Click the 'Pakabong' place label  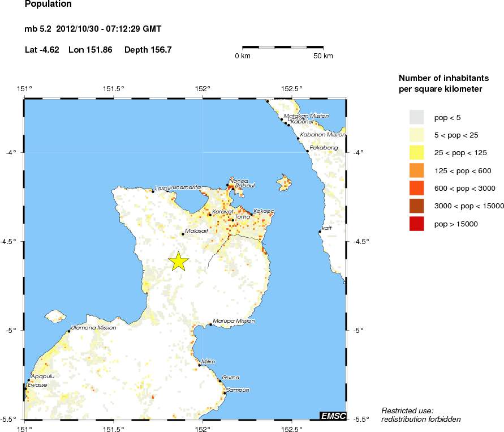pyautogui.click(x=324, y=148)
